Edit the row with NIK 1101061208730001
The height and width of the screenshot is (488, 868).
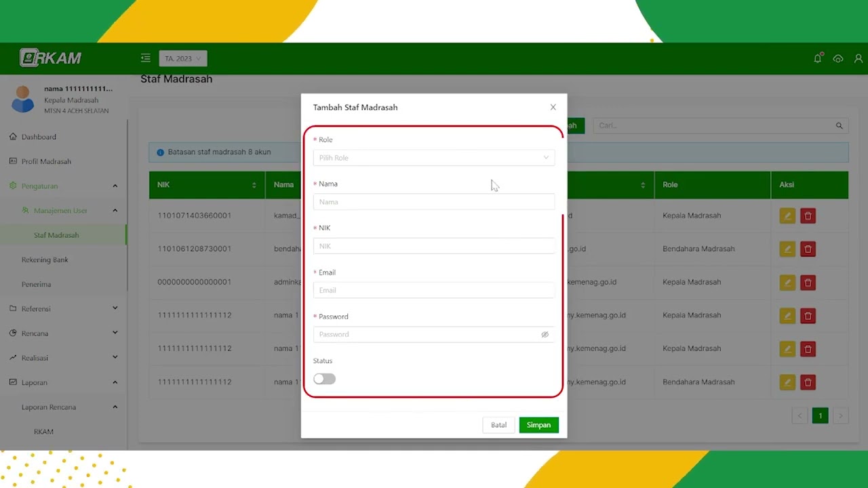[787, 249]
